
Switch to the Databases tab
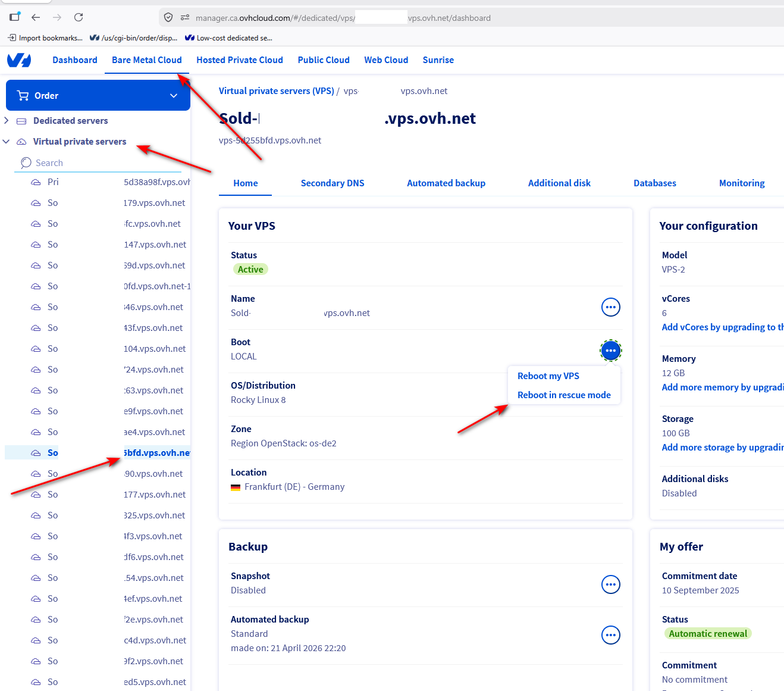point(655,183)
